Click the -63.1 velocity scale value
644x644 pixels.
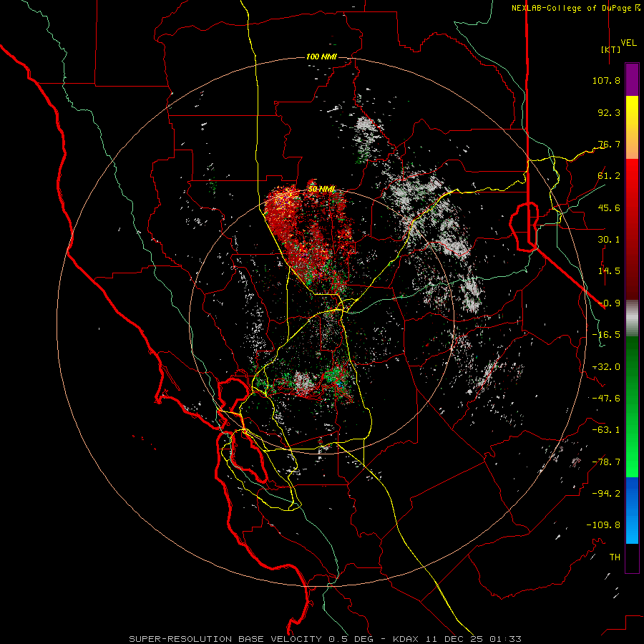coord(606,430)
